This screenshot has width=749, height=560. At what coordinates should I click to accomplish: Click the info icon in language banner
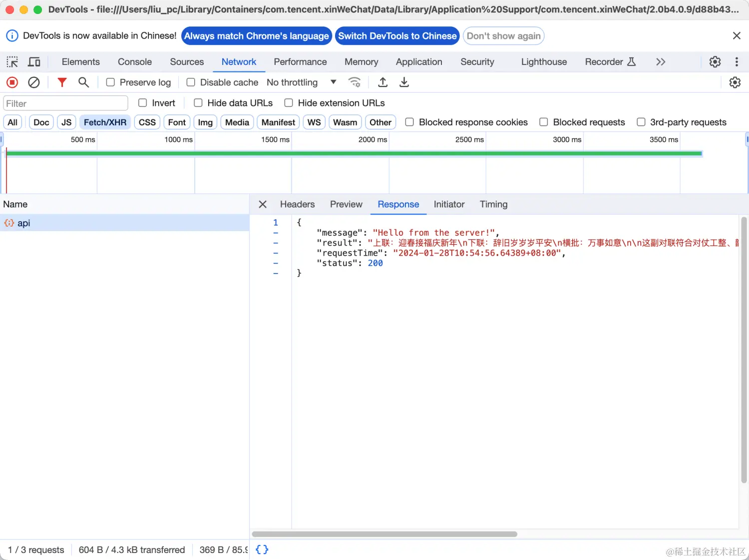(x=12, y=35)
